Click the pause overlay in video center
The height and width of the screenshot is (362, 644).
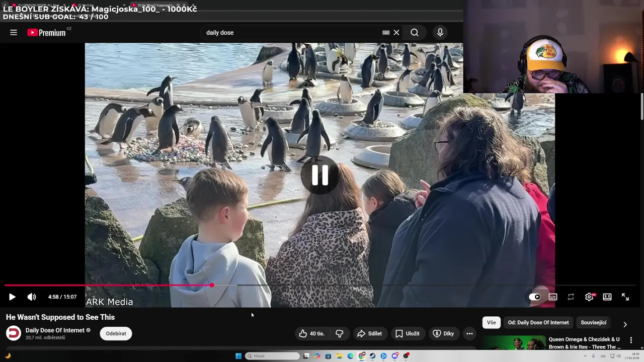point(320,175)
